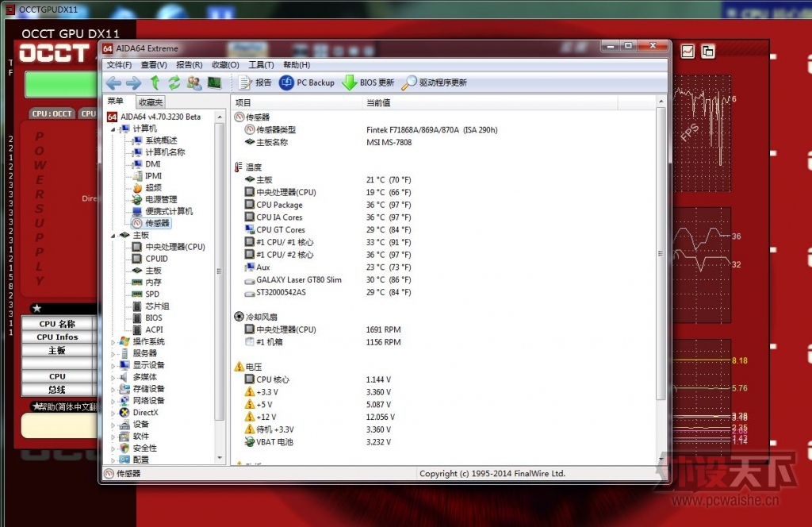The height and width of the screenshot is (527, 812).
Task: Click the 总线 button in OCCT
Action: coord(57,390)
